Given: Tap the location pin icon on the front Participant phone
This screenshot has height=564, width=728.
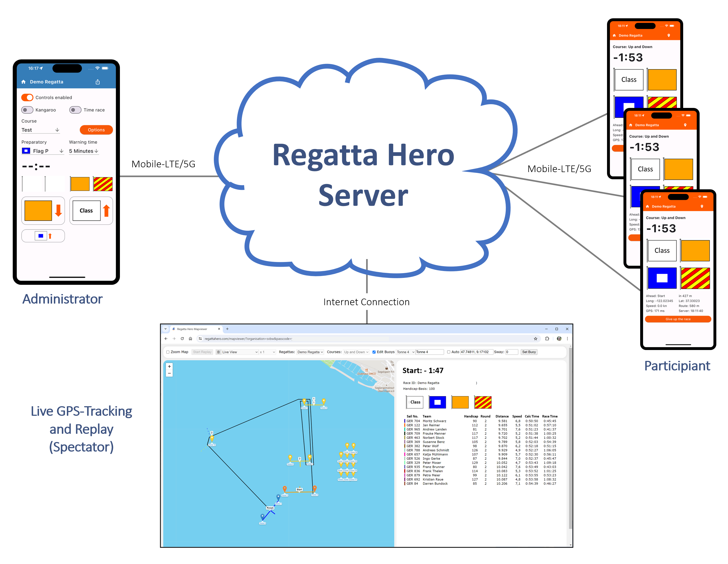Looking at the screenshot, I should coord(702,207).
